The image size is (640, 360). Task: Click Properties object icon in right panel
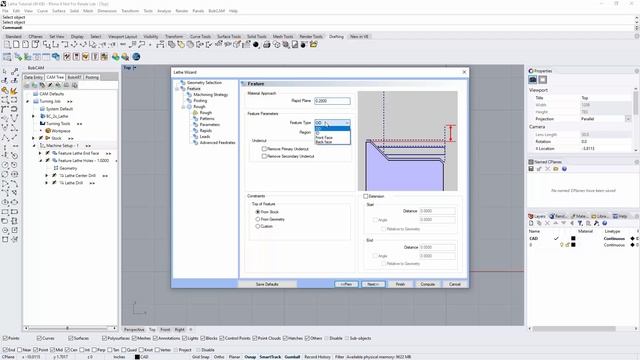point(533,80)
